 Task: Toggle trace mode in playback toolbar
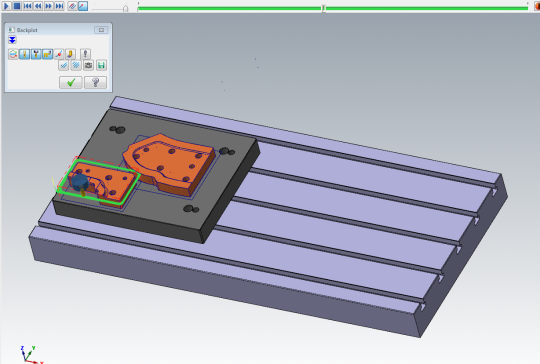72,6
